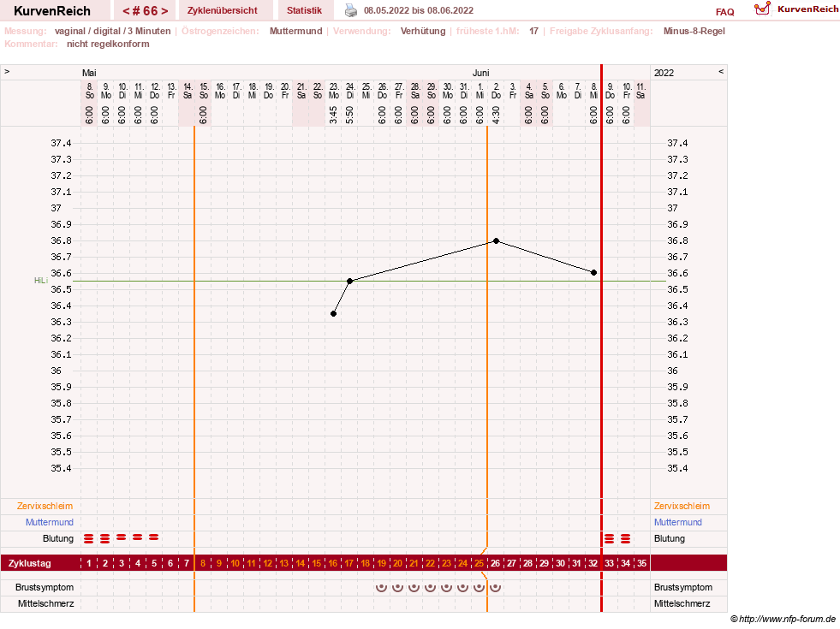
Task: Click the left Zervixschleim row label
Action: click(x=45, y=506)
